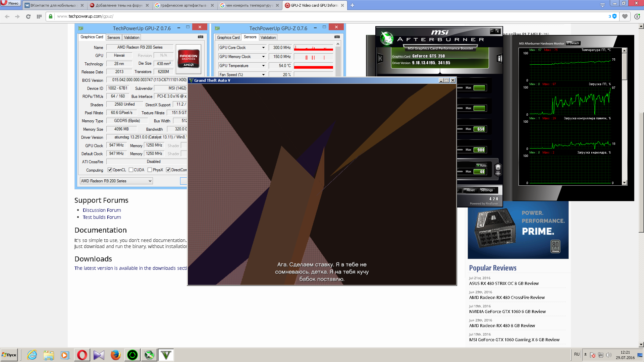Toggle the PhysX checkbox

pos(150,170)
